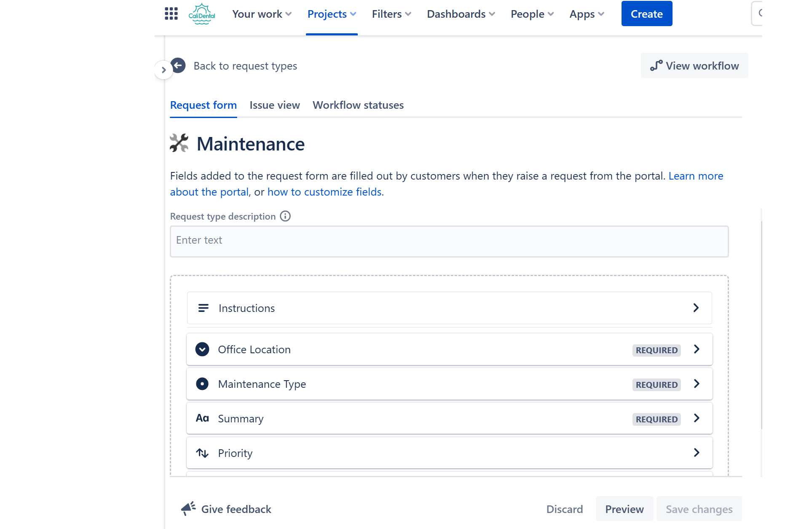Click the Give feedback megaphone icon

point(188,509)
